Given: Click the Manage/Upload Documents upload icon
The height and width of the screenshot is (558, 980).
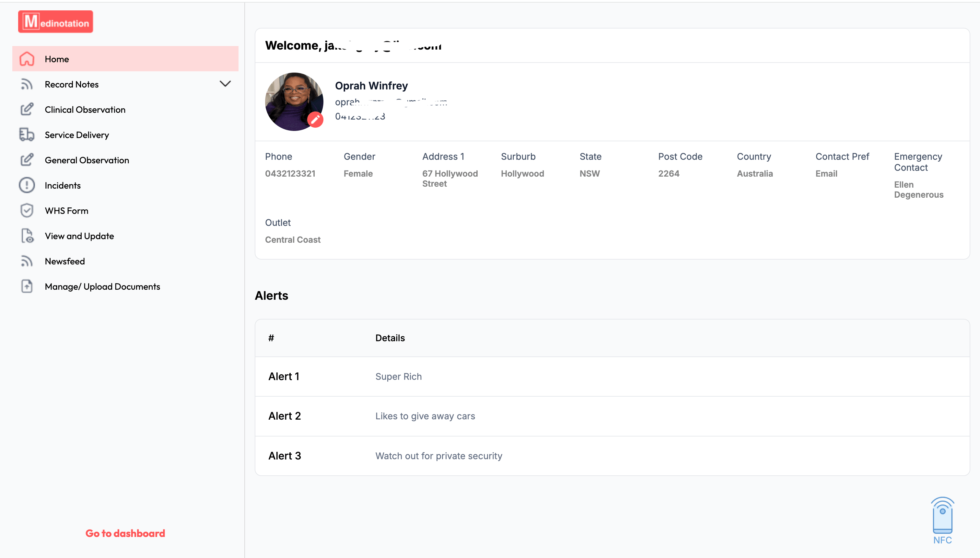Looking at the screenshot, I should tap(27, 286).
